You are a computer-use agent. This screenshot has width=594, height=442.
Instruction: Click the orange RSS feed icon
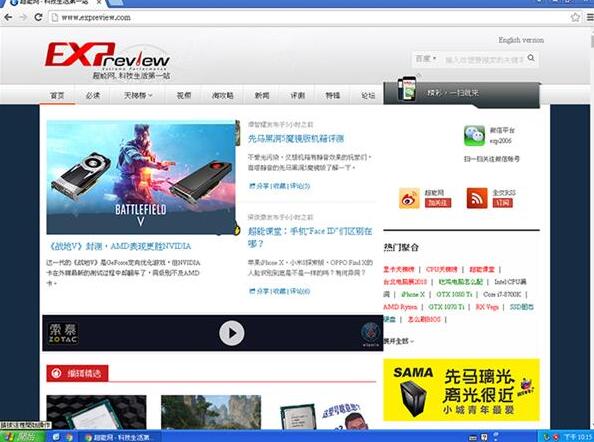coord(477,198)
